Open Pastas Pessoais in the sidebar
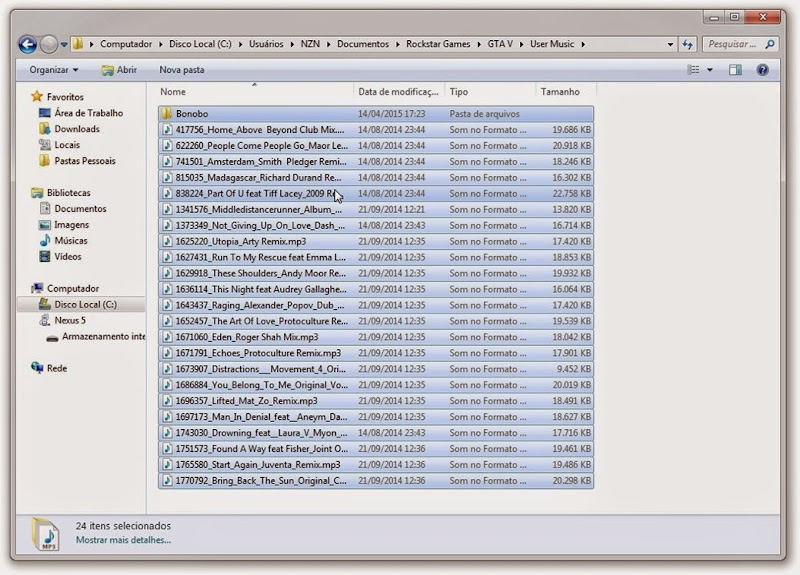The width and height of the screenshot is (800, 575). (85, 161)
